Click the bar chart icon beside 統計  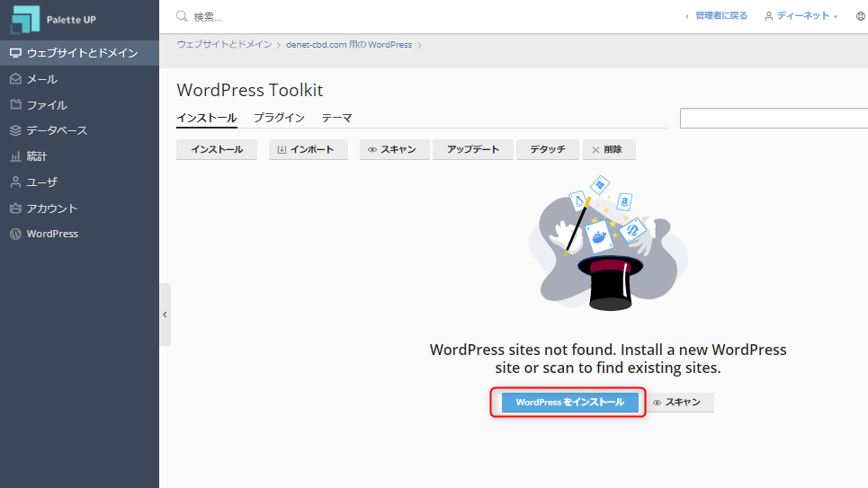pyautogui.click(x=15, y=156)
